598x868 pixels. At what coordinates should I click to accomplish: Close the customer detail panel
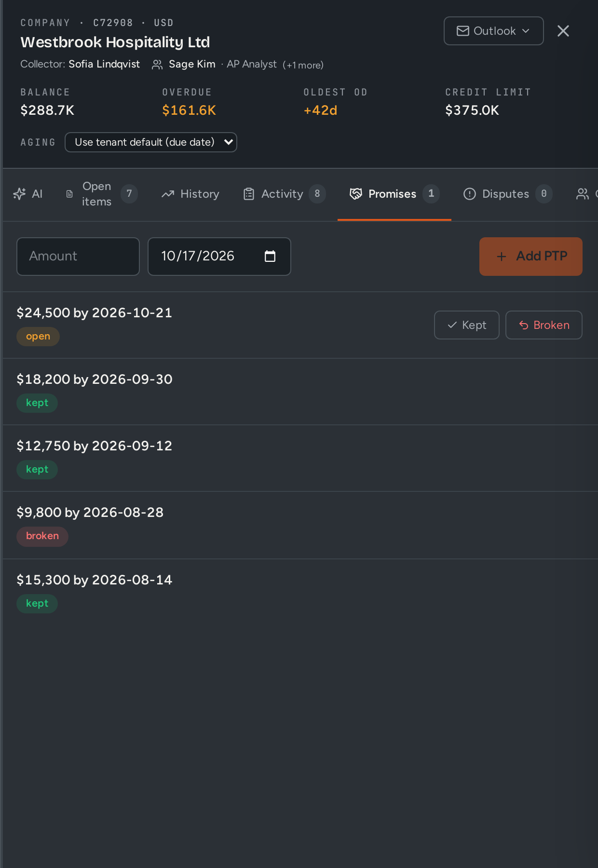563,31
